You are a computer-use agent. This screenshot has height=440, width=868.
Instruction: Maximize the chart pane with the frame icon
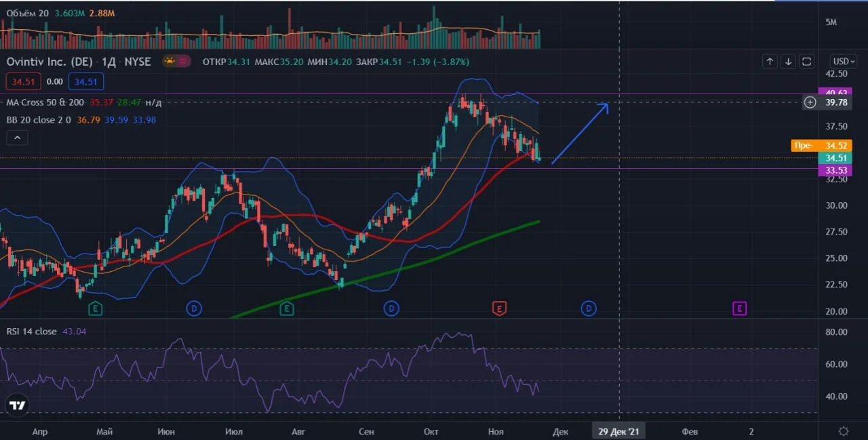806,62
